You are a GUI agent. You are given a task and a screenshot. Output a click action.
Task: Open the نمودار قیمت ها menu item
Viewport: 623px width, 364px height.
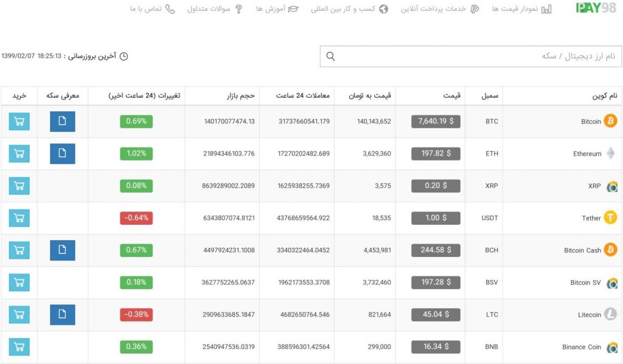515,9
